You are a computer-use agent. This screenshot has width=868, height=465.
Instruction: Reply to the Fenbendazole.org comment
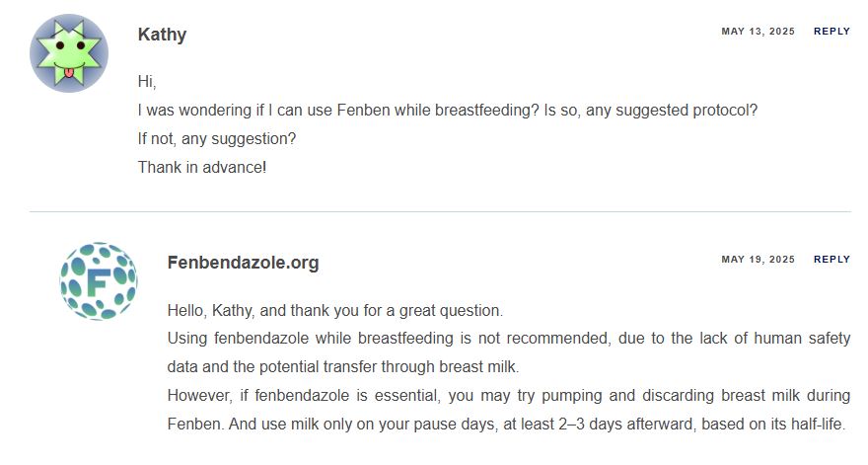click(x=832, y=260)
